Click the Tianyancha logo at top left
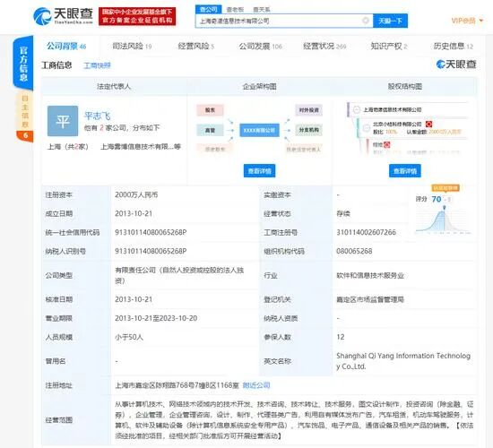The image size is (493, 448). (x=63, y=16)
